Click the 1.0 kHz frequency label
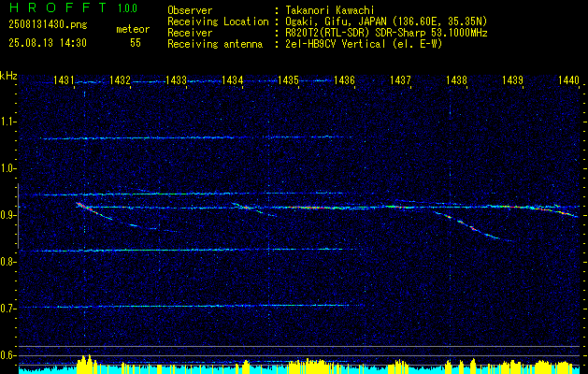The height and width of the screenshot is (374, 588). 7,168
